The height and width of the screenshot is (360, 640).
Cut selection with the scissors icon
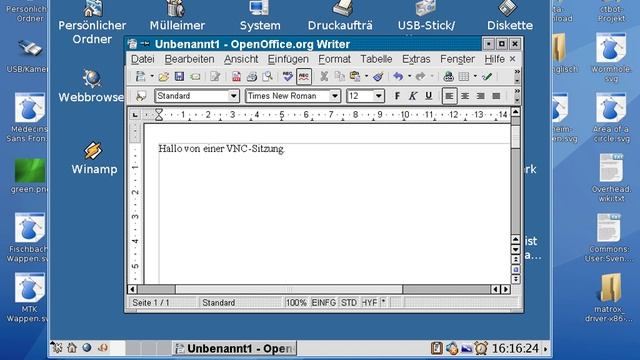[x=324, y=77]
